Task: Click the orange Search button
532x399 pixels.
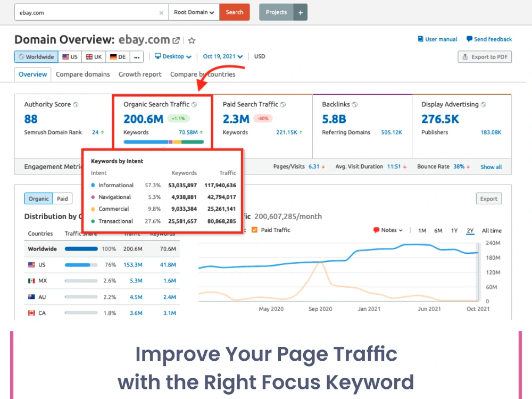Action: 235,12
